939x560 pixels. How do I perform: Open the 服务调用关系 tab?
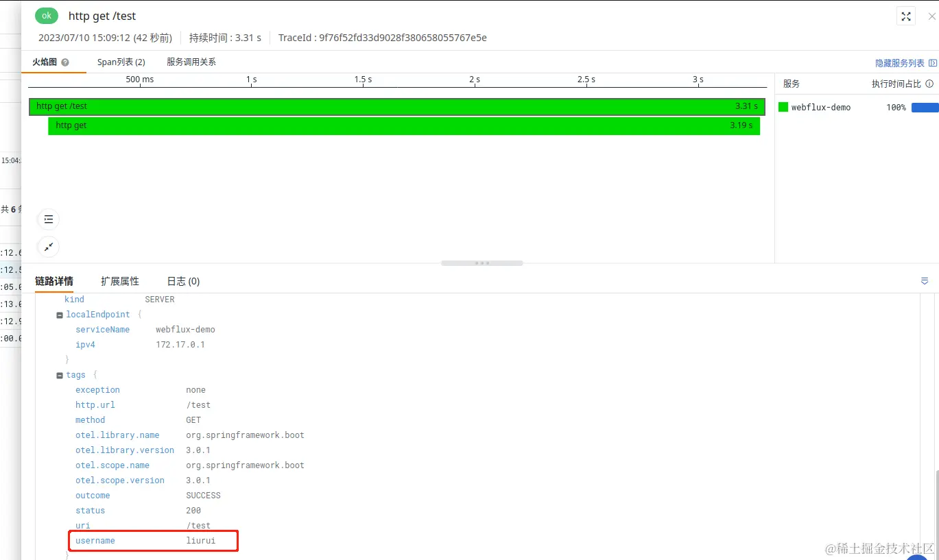[191, 62]
